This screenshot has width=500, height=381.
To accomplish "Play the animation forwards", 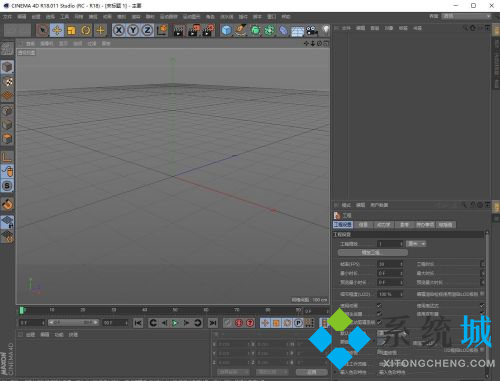I will pyautogui.click(x=175, y=323).
